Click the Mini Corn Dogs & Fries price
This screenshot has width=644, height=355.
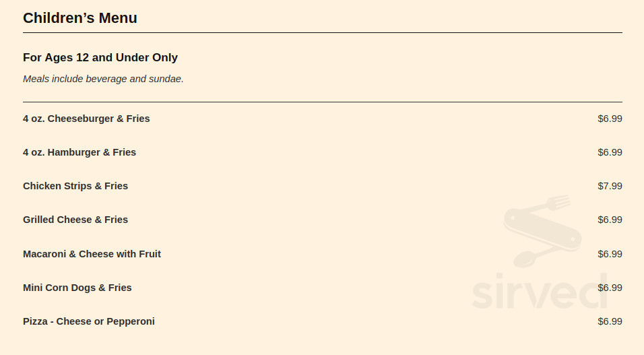pos(610,288)
